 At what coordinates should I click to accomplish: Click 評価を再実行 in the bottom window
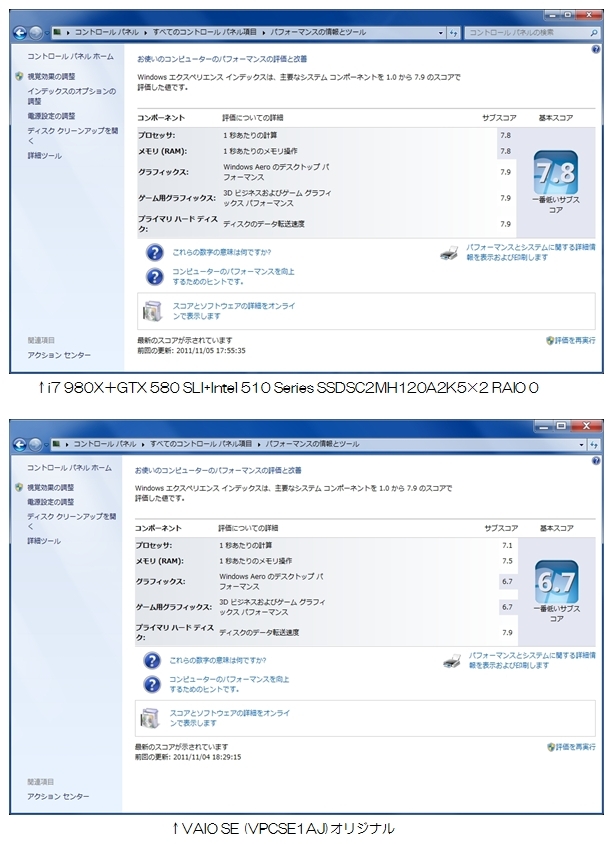click(x=572, y=747)
